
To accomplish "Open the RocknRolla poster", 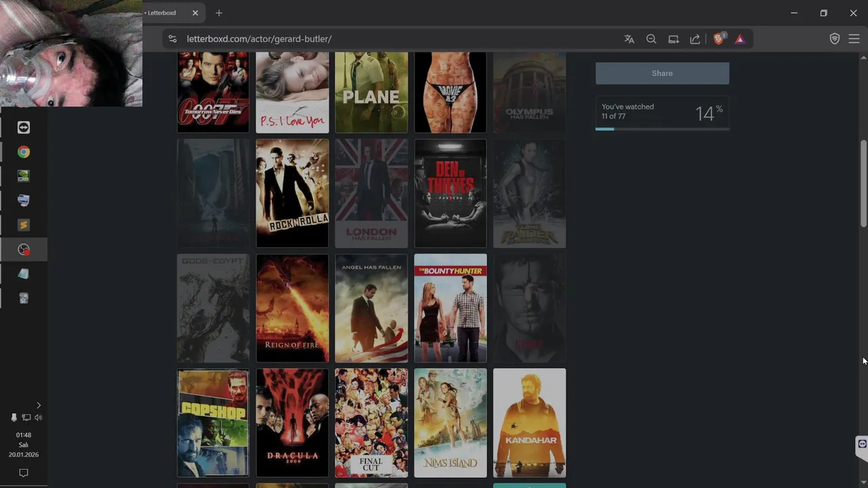I will (x=292, y=193).
